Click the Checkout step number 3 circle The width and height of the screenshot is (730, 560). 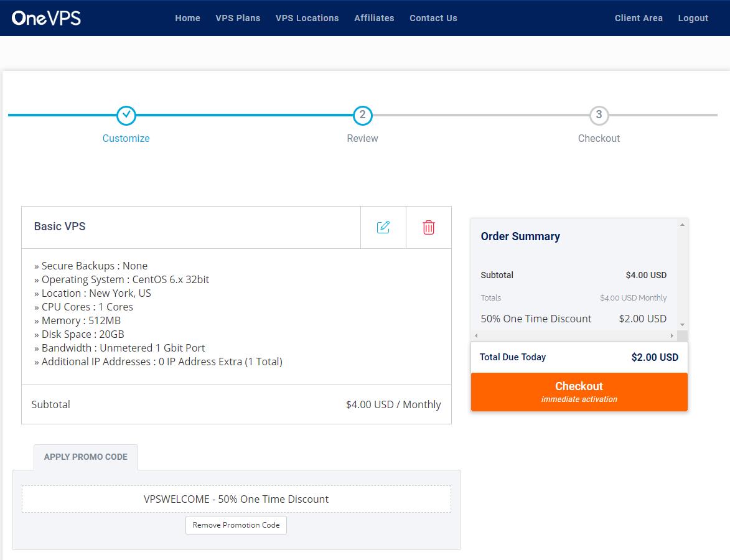[x=599, y=115]
